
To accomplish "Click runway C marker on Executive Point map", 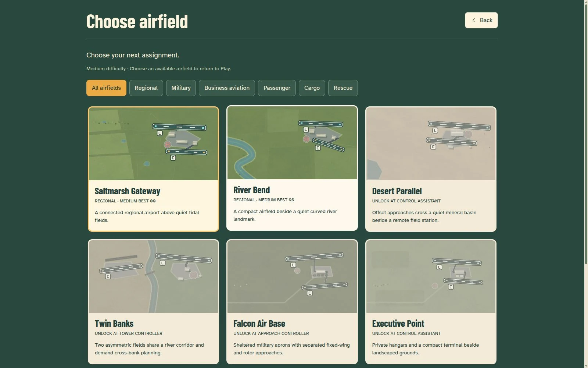I will 451,287.
